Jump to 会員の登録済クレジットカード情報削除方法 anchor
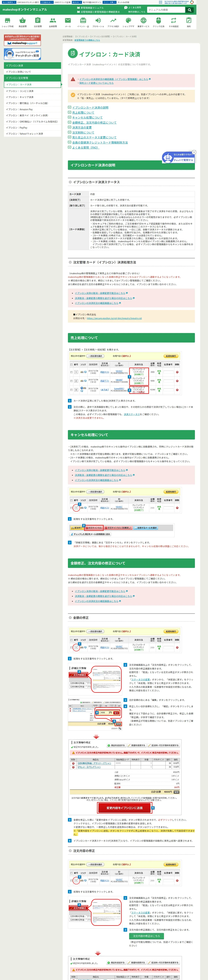Screen dimensions: 208x980 coord(100,142)
